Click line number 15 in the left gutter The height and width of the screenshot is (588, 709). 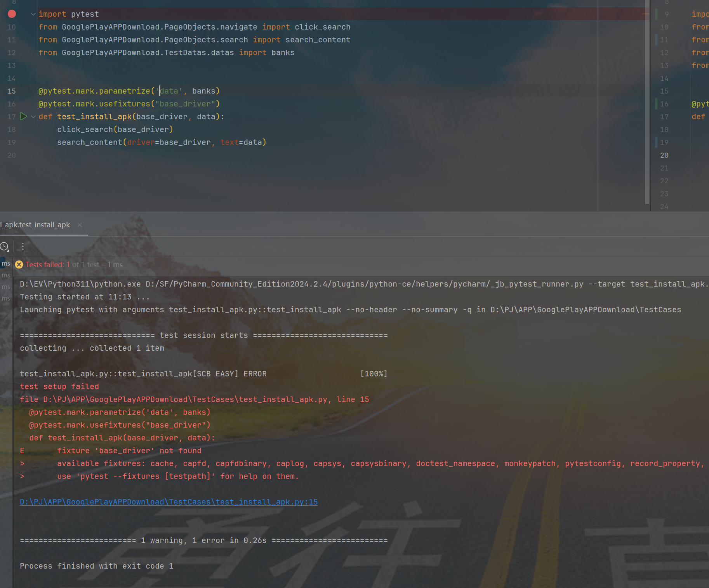(x=12, y=91)
